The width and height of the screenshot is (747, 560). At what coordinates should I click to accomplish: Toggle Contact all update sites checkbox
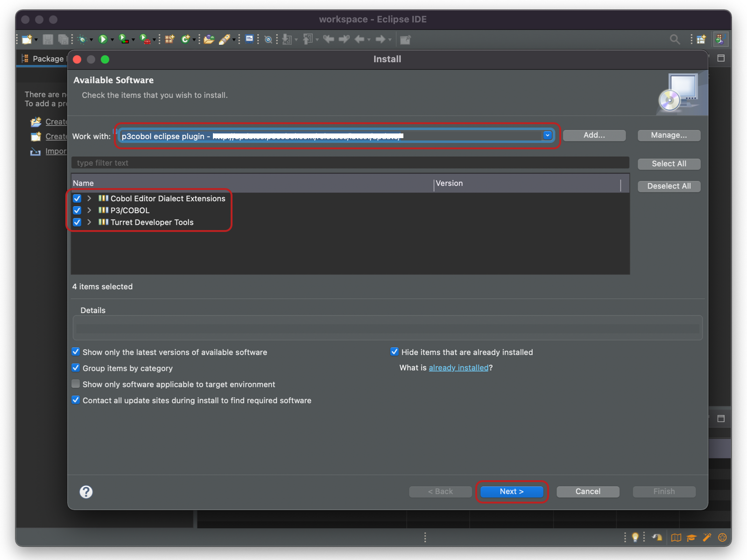pyautogui.click(x=76, y=400)
